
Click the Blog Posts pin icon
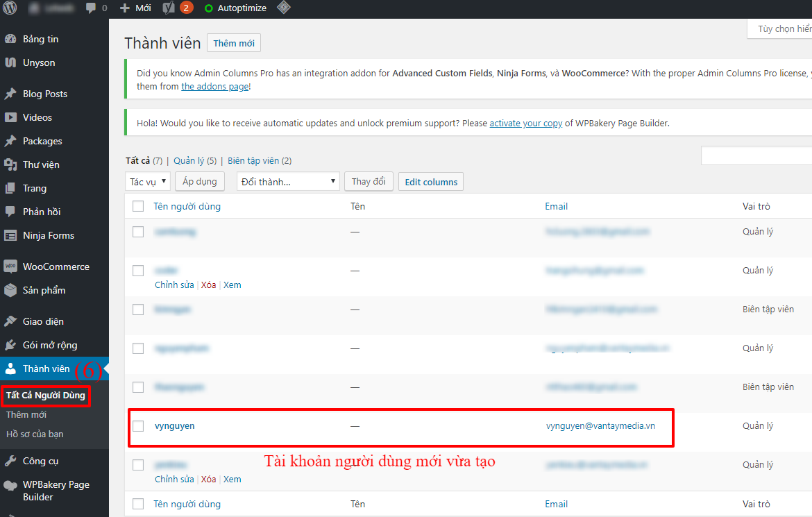(x=10, y=94)
